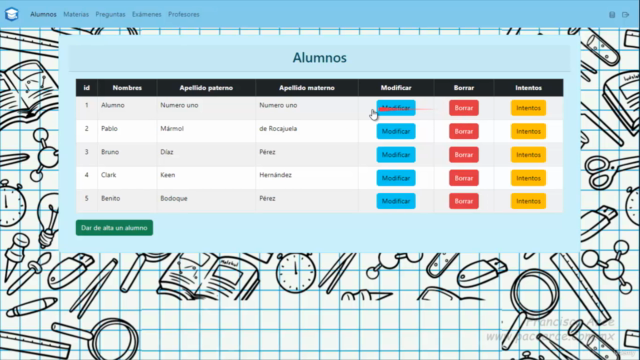Click Dar de alta un alumno
The image size is (640, 360).
coord(114,228)
